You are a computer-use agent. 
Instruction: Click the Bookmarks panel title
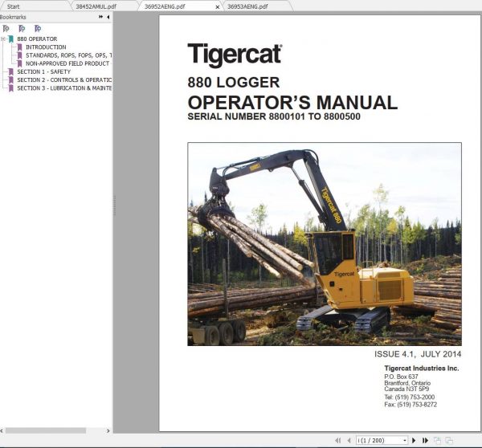tap(13, 17)
